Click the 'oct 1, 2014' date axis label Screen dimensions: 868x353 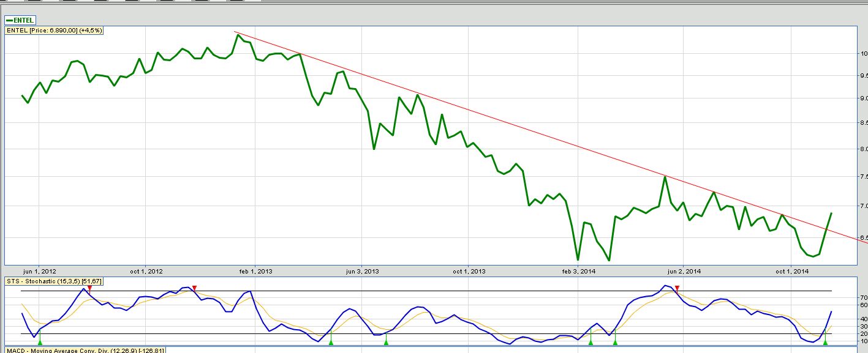click(x=791, y=271)
